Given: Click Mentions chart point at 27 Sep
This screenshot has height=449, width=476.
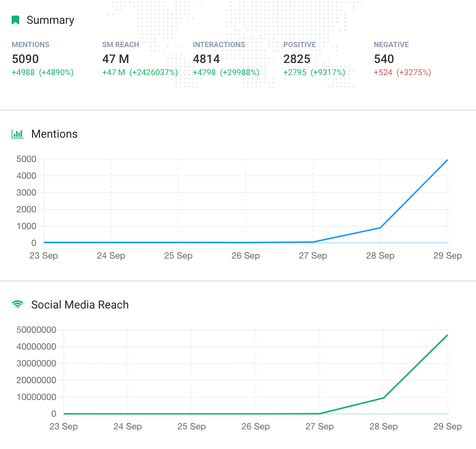Looking at the screenshot, I should click(313, 242).
